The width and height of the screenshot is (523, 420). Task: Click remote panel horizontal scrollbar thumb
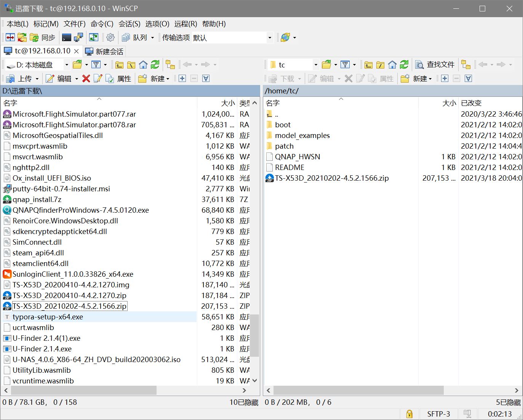pyautogui.click(x=358, y=390)
